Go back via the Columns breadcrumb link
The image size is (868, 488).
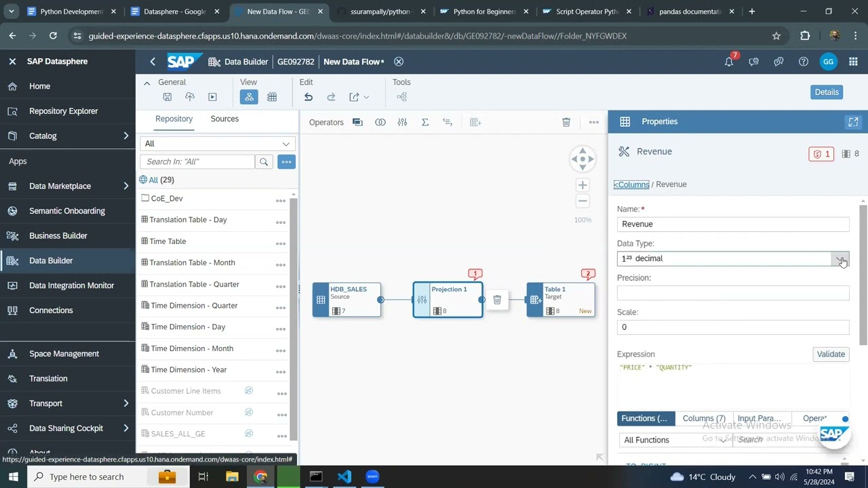(x=631, y=184)
